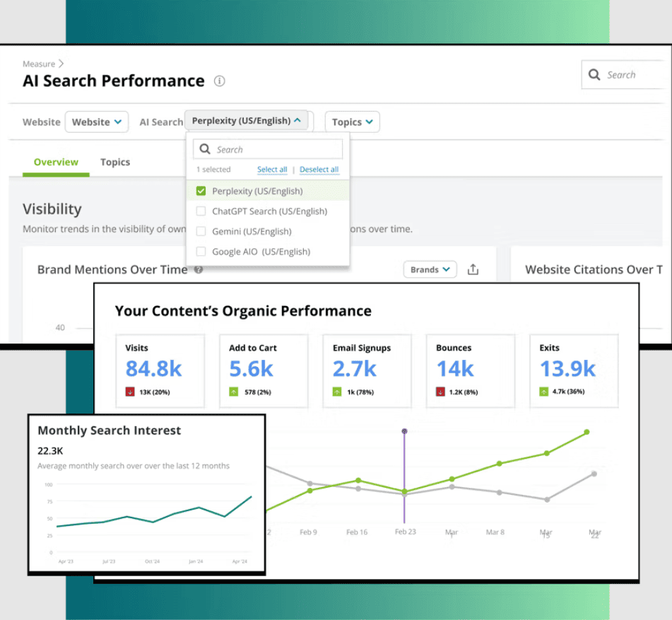Click the red down-arrow indicator under Visits
672x620 pixels.
tap(131, 391)
